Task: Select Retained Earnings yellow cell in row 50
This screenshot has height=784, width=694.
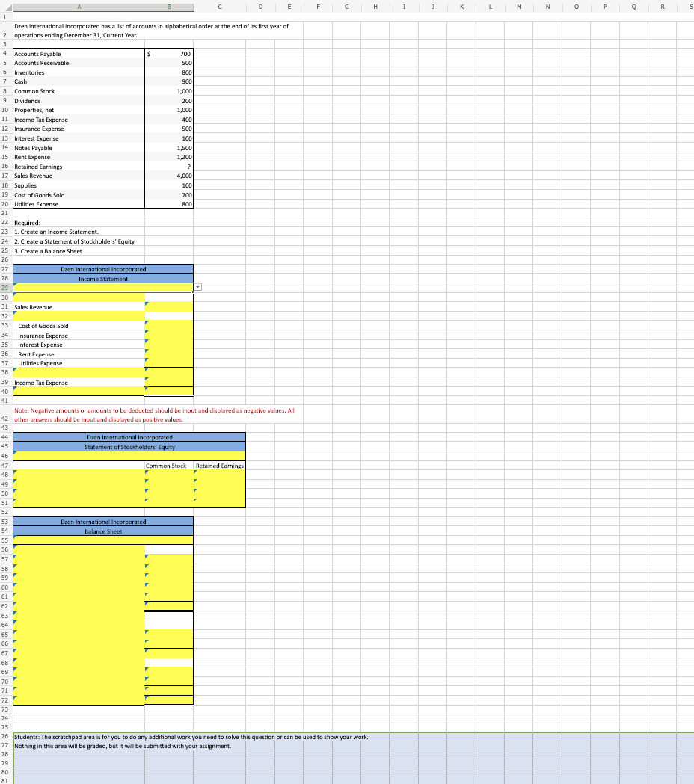Action: tap(220, 493)
